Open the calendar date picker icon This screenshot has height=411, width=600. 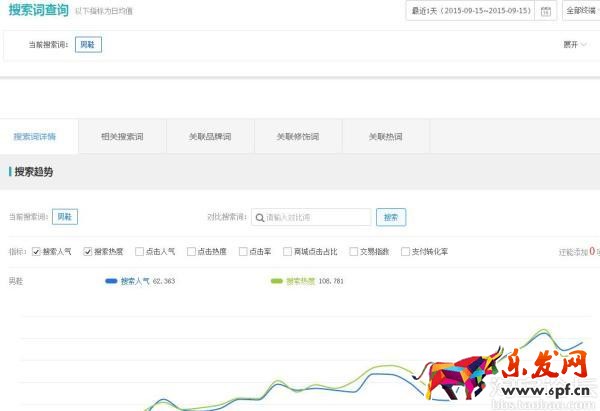[x=545, y=11]
